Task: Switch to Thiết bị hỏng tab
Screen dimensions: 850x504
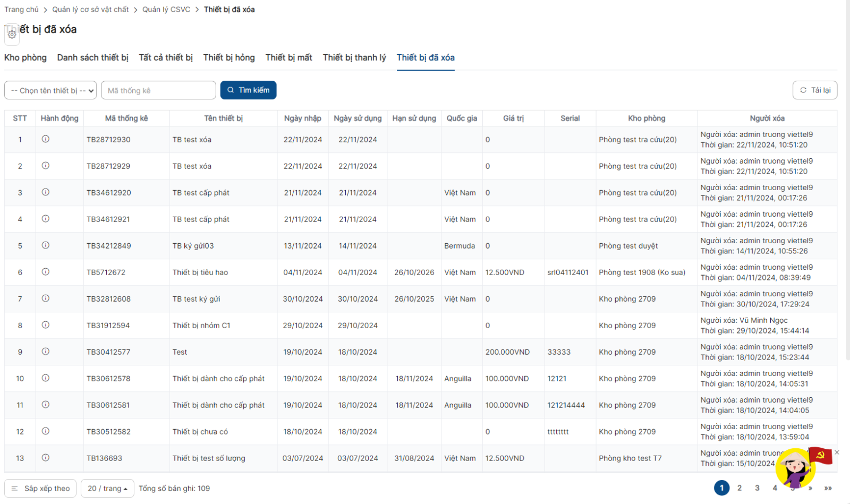Action: click(229, 57)
